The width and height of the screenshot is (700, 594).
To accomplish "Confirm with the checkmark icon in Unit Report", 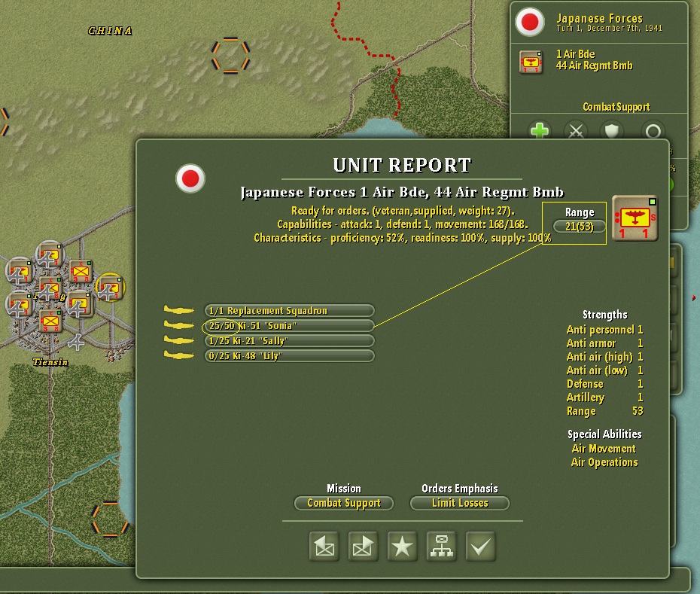I will [x=480, y=546].
